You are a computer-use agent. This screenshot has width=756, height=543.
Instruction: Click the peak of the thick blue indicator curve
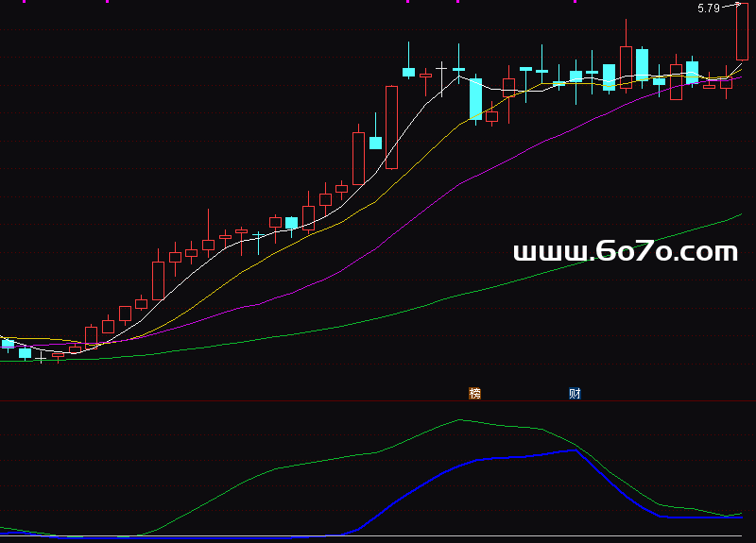point(575,450)
